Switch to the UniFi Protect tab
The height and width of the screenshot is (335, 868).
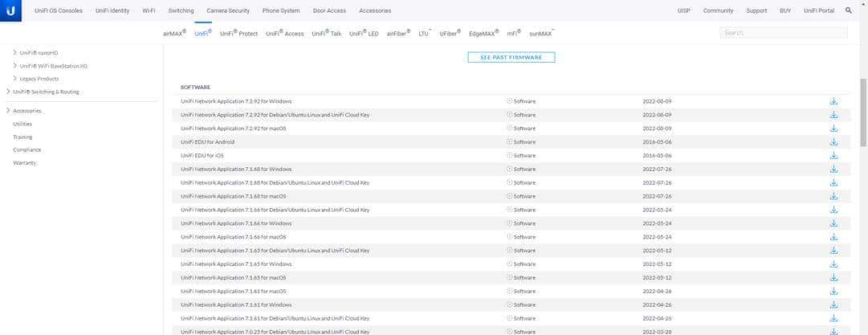pos(238,33)
